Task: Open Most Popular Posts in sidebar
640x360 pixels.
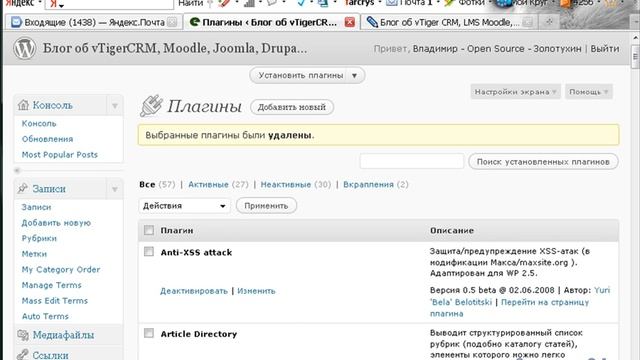Action: [60, 155]
